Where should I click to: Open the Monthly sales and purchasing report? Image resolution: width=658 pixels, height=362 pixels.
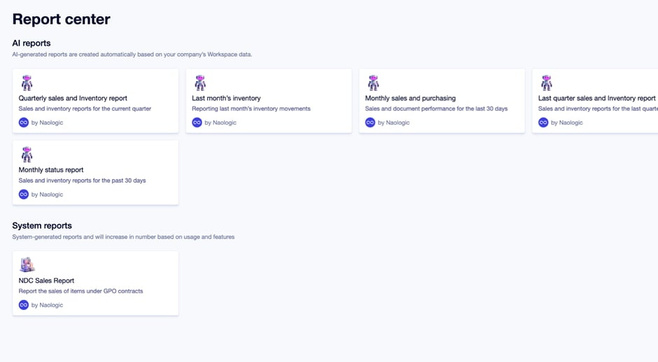point(410,98)
